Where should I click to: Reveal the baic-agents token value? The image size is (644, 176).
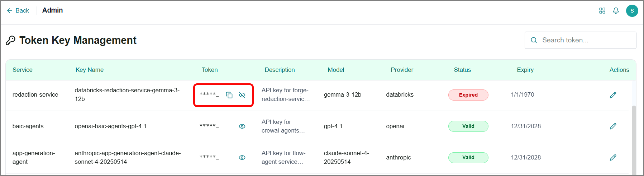242,126
